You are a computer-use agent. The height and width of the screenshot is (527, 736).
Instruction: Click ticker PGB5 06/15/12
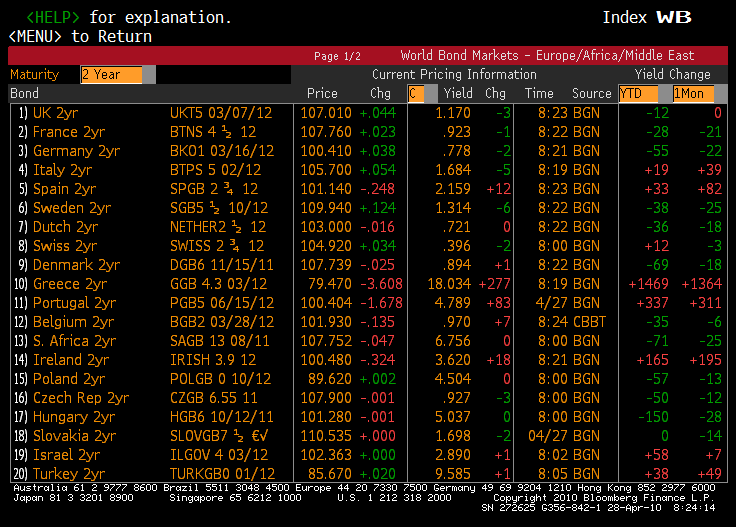(222, 303)
